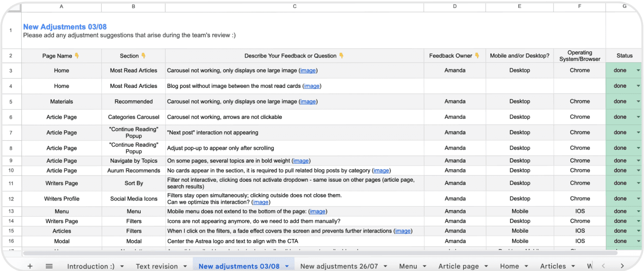Open the Status dropdown in row 6
The height and width of the screenshot is (271, 644).
coord(638,117)
